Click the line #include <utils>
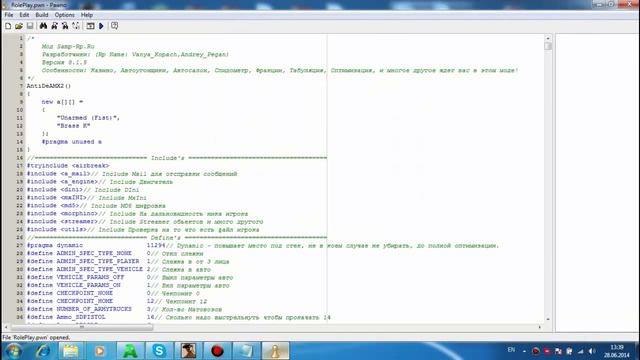 coord(143,230)
